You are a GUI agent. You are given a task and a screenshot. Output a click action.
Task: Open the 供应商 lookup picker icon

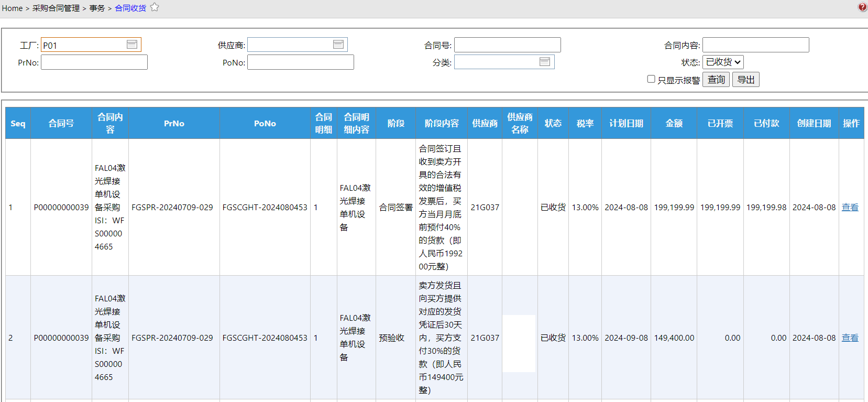[x=338, y=45]
